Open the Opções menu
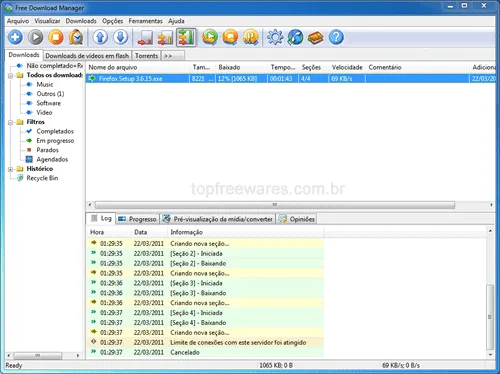Image resolution: width=500 pixels, height=374 pixels. point(113,21)
